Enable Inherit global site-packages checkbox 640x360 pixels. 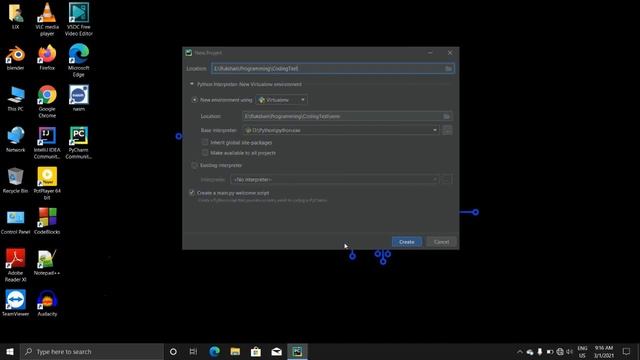coord(205,142)
